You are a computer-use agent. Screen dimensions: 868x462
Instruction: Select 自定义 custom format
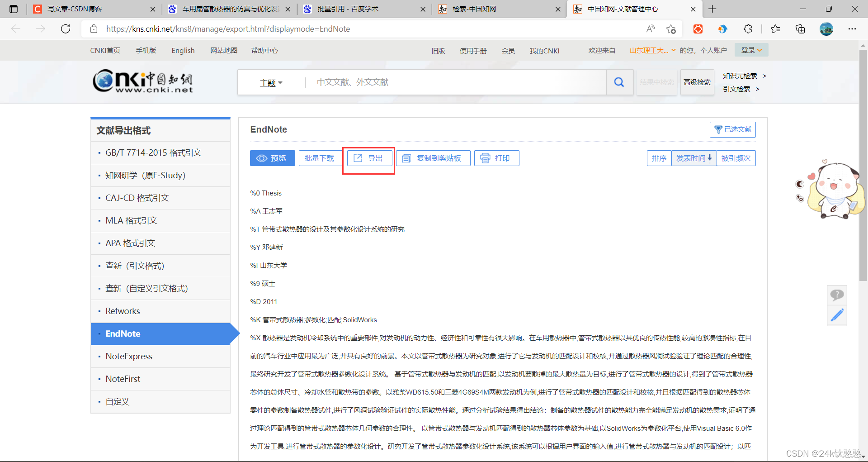point(160,401)
